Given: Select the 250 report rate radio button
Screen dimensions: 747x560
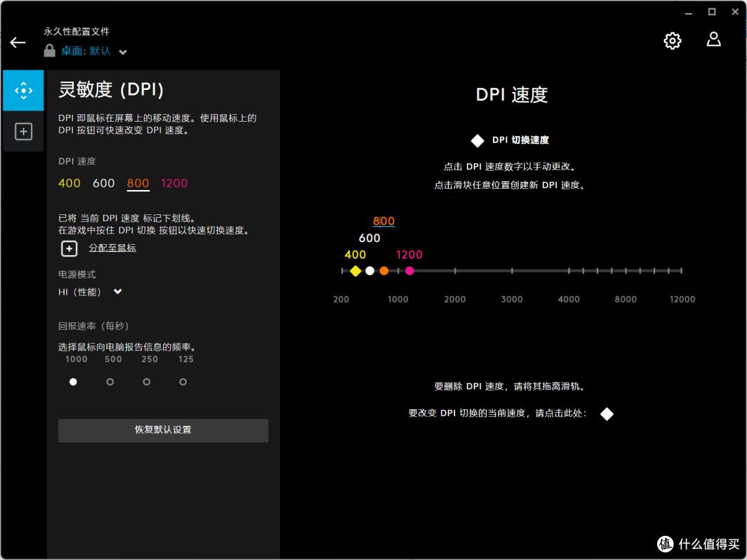Looking at the screenshot, I should [x=147, y=381].
